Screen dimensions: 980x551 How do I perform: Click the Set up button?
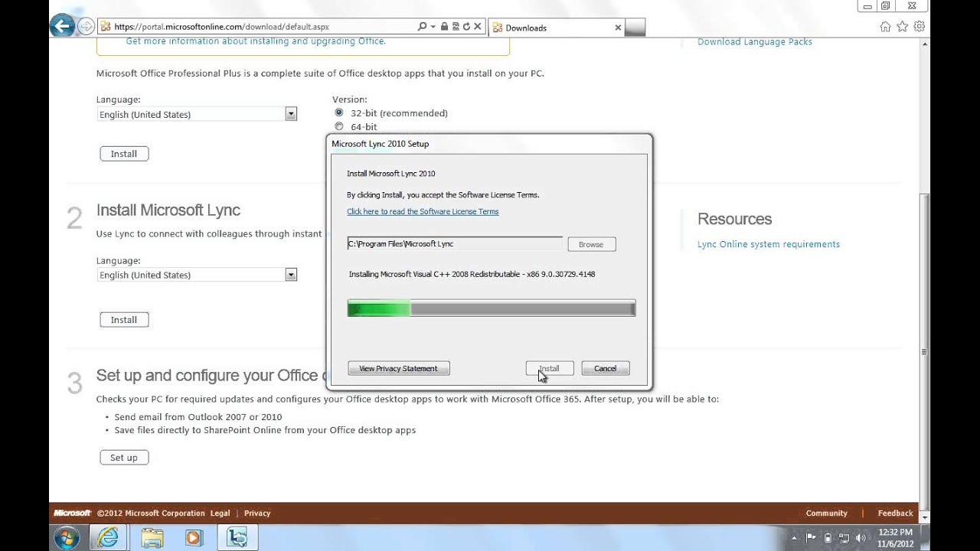124,458
